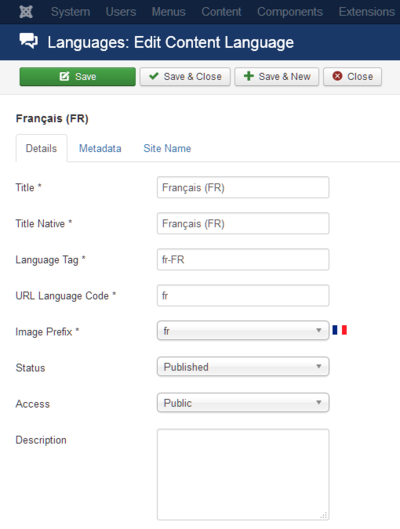
Task: Open the System menu
Action: [70, 12]
